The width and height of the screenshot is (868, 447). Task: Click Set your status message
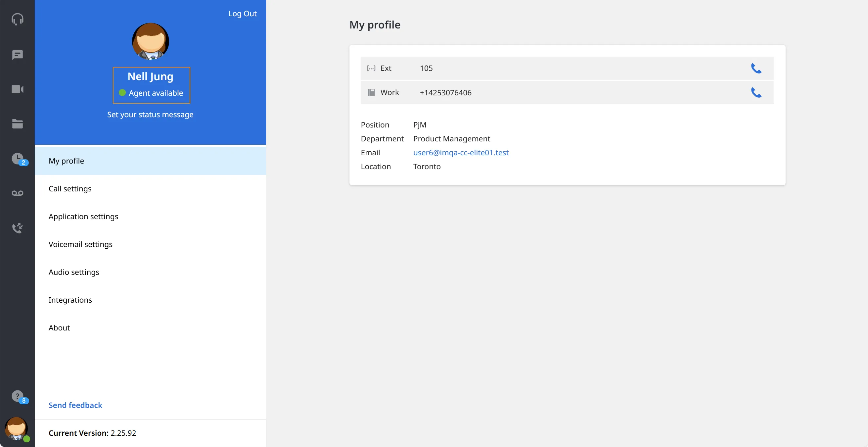click(150, 115)
